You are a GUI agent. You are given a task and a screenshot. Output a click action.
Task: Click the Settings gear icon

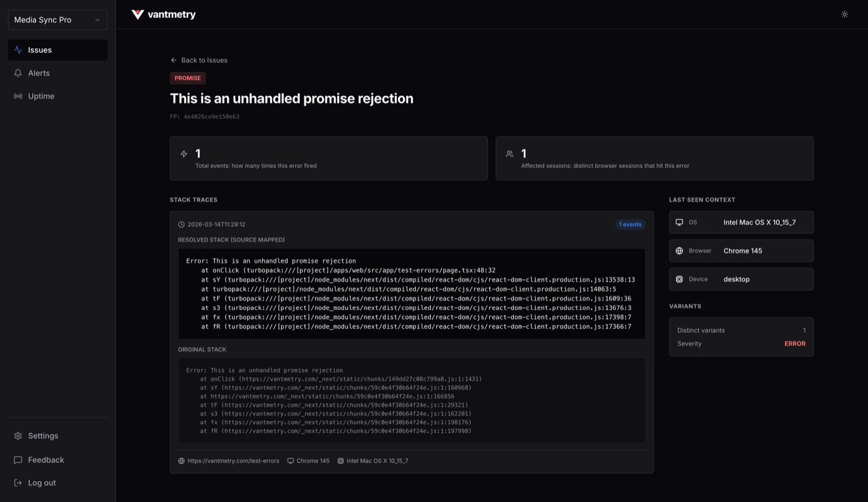[18, 436]
